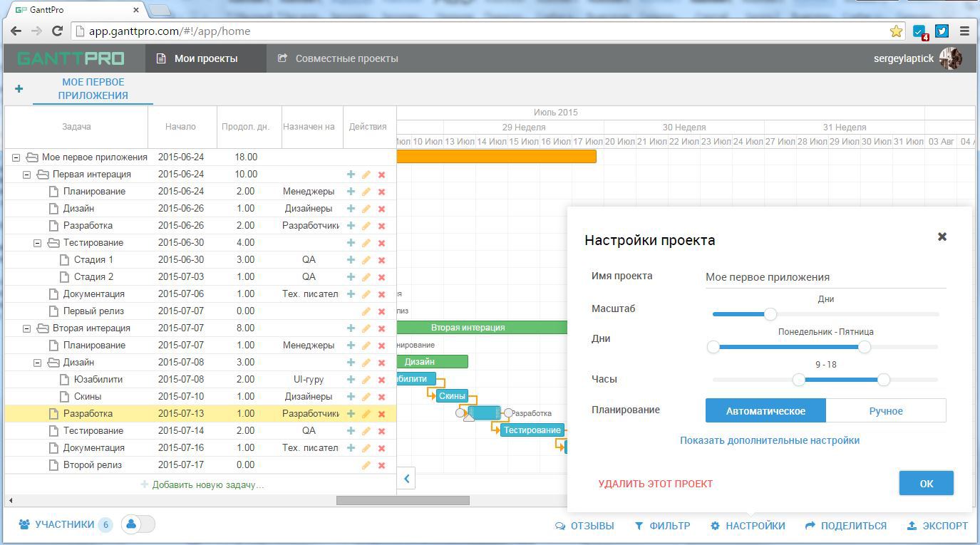Go back in browser history
The height and width of the screenshot is (545, 980).
pyautogui.click(x=16, y=31)
